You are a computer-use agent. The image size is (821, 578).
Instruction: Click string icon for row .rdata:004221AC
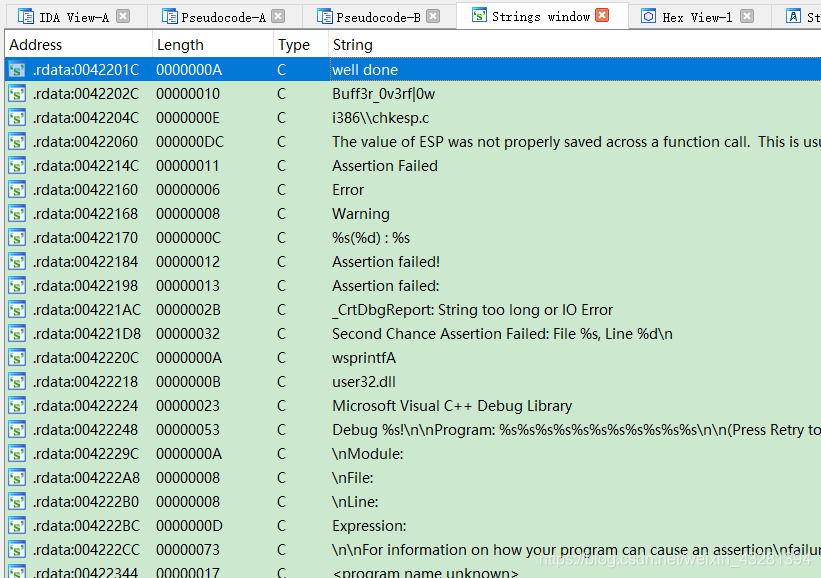pos(17,310)
